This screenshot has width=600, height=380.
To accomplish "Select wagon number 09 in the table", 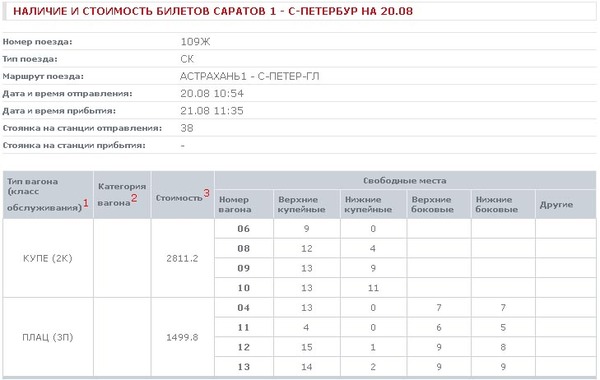I will coord(243,268).
